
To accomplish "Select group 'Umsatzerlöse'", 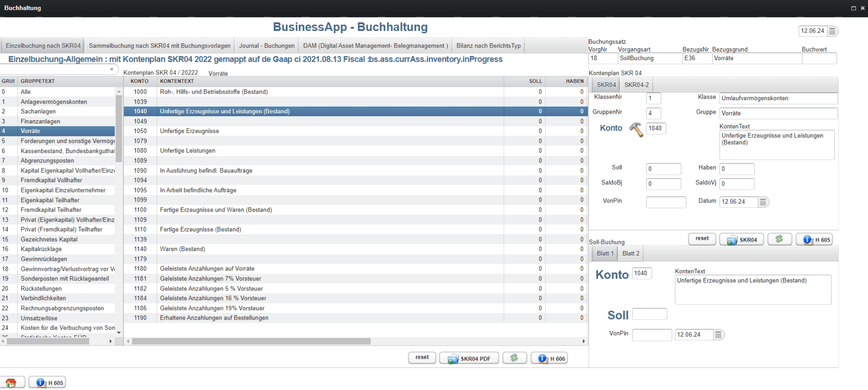I will pyautogui.click(x=58, y=318).
